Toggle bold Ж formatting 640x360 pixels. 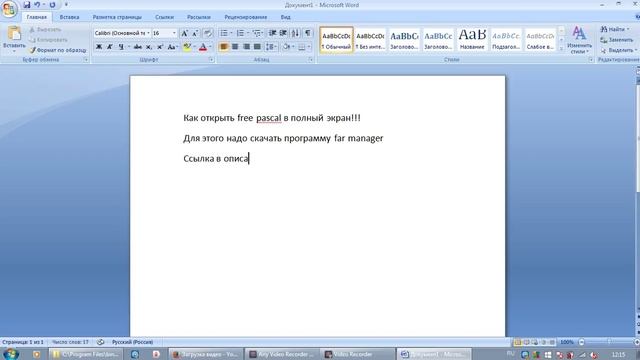pos(99,47)
